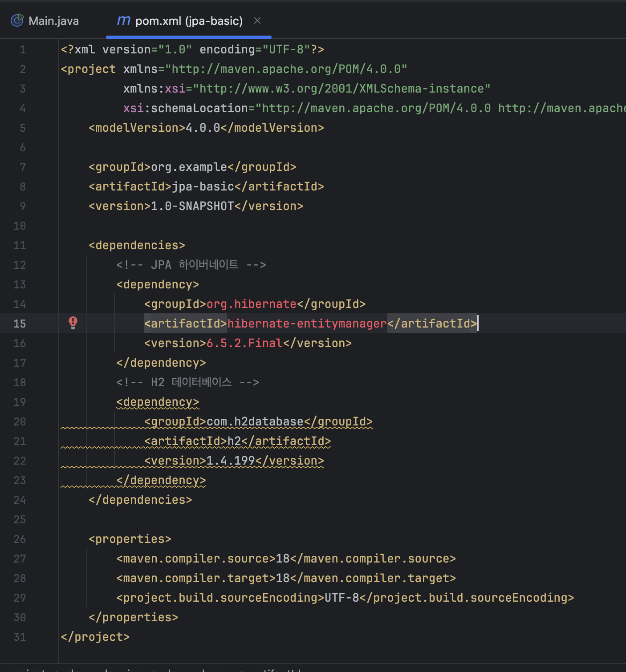This screenshot has width=626, height=672.
Task: Click the closing dependency tag on line 17
Action: pos(161,363)
